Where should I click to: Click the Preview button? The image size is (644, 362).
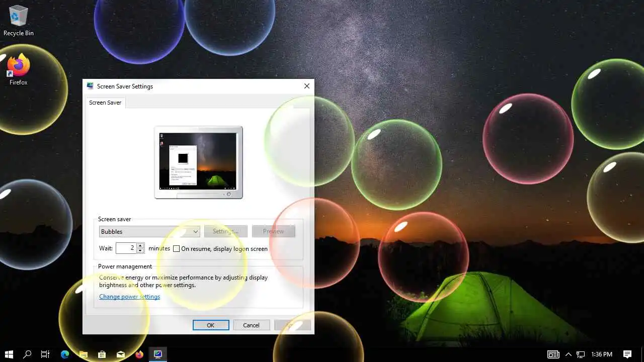[274, 231]
